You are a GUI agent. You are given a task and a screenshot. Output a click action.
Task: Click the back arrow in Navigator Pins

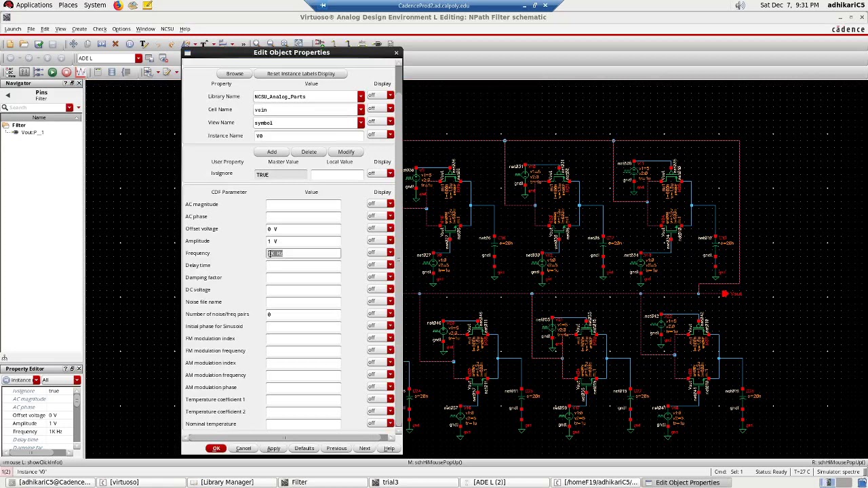tap(7, 96)
